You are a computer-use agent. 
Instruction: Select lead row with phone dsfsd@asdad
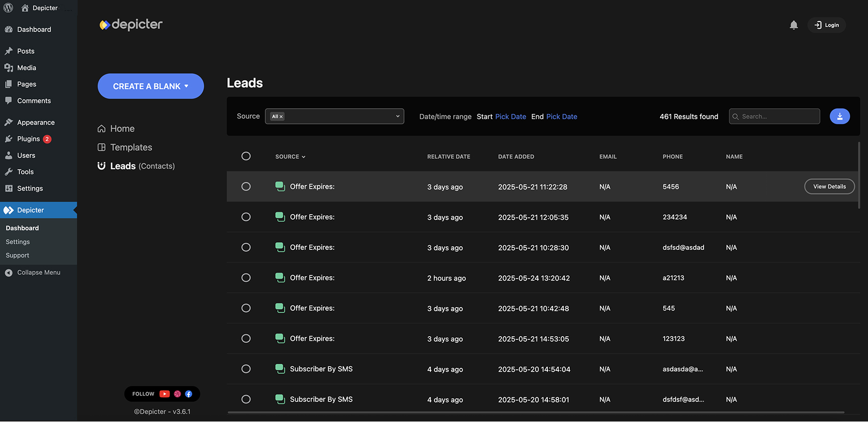click(246, 247)
